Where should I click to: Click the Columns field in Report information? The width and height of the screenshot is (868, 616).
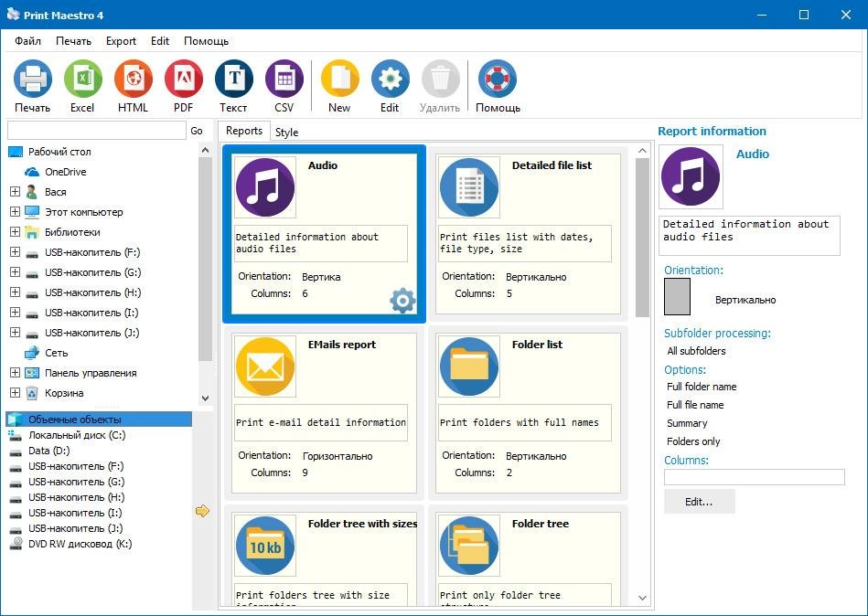(x=755, y=477)
